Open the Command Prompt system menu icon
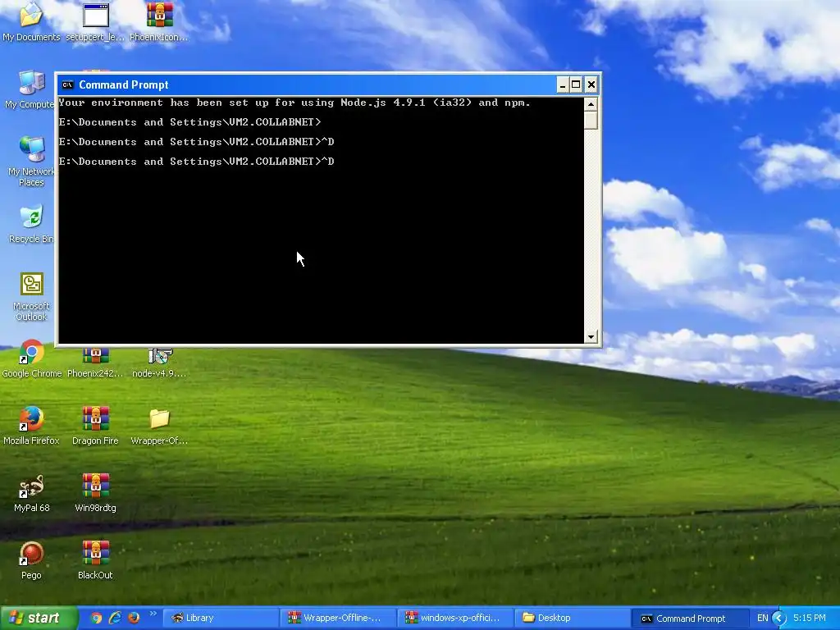Viewport: 840px width, 630px height. click(67, 84)
